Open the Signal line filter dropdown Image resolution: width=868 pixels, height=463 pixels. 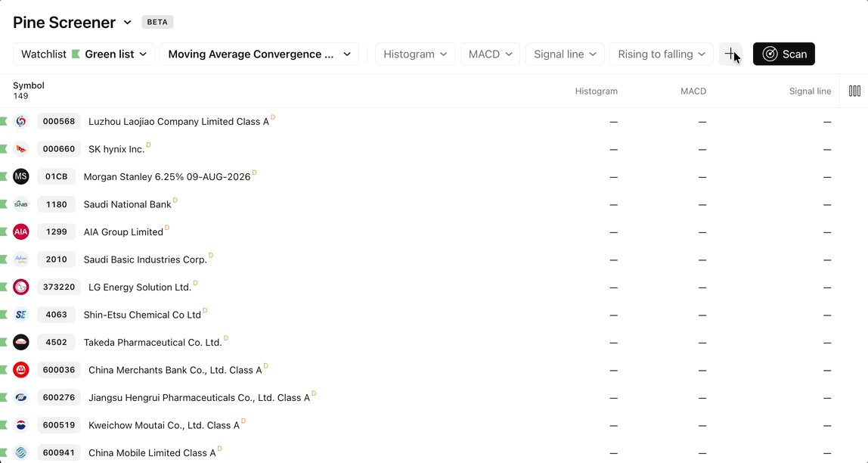coord(565,54)
